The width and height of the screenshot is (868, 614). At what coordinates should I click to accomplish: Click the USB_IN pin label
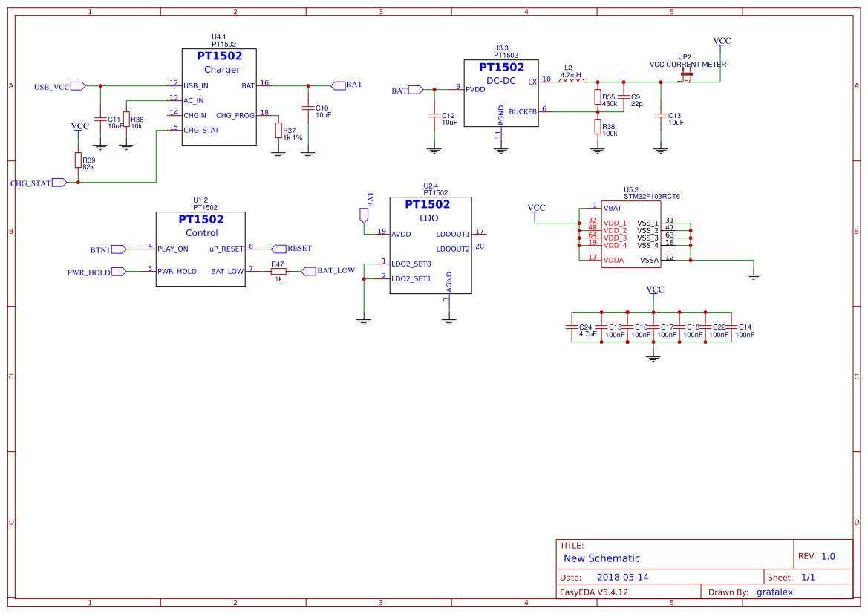[196, 86]
